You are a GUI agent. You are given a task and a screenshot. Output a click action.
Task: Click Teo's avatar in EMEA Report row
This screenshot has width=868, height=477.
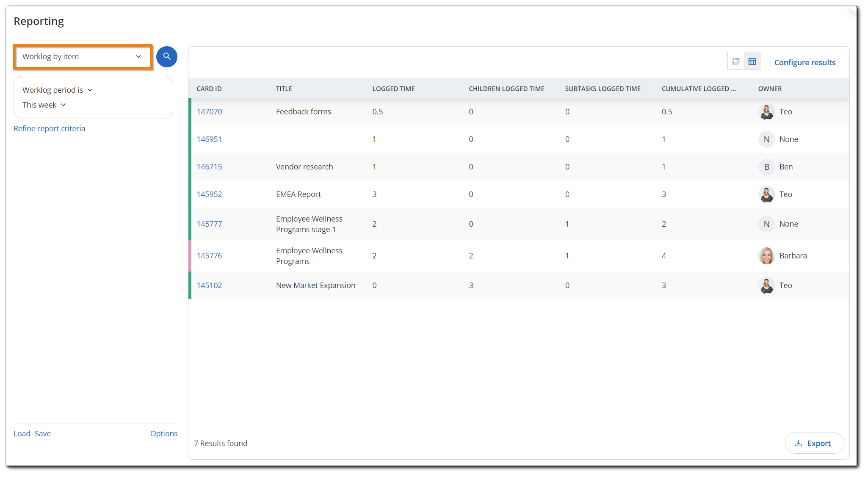tap(766, 194)
